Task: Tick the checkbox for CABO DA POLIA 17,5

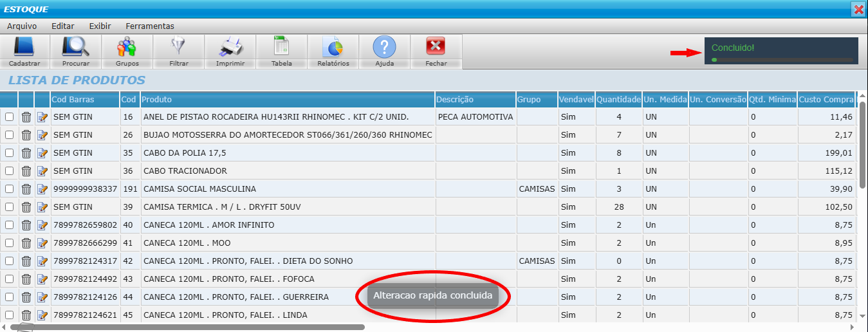Action: click(x=9, y=153)
